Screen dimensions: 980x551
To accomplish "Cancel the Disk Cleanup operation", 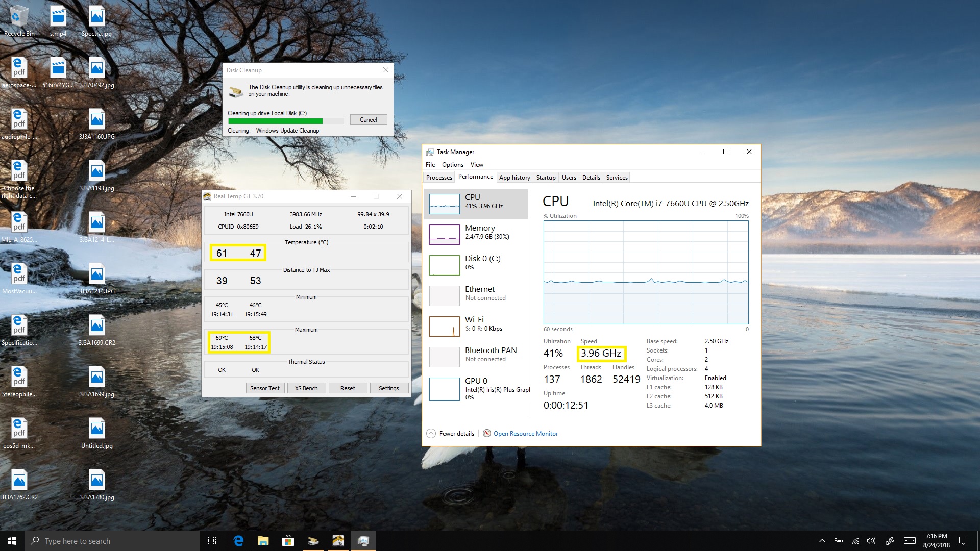I will (368, 120).
